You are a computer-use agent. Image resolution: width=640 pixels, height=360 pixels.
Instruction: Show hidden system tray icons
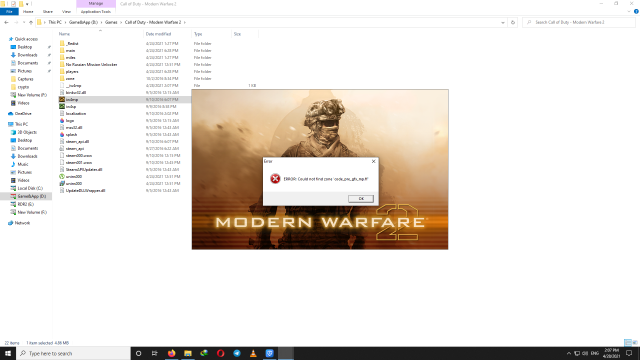click(x=569, y=353)
